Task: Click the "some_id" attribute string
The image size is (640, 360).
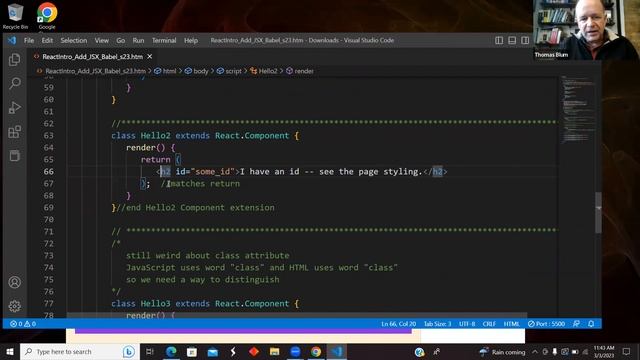Action: (212, 171)
